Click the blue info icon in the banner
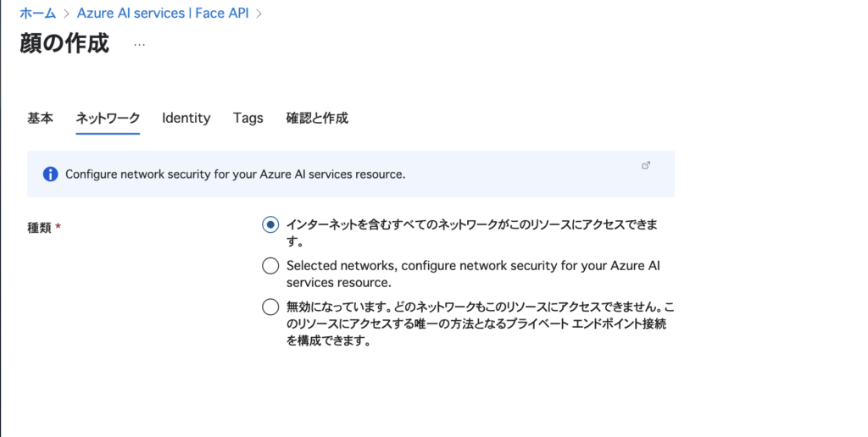Image resolution: width=868 pixels, height=437 pixels. [x=50, y=174]
